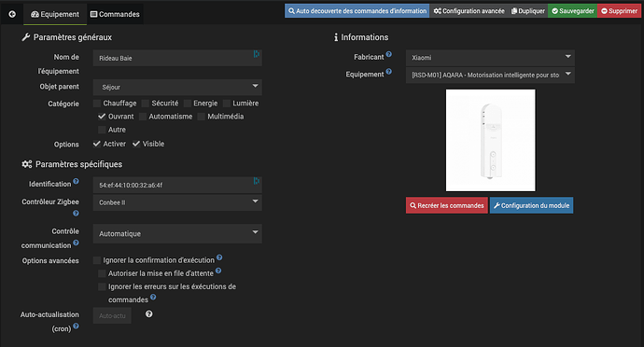Image resolution: width=644 pixels, height=347 pixels.
Task: Click the AQARA motor device image
Action: click(x=490, y=141)
